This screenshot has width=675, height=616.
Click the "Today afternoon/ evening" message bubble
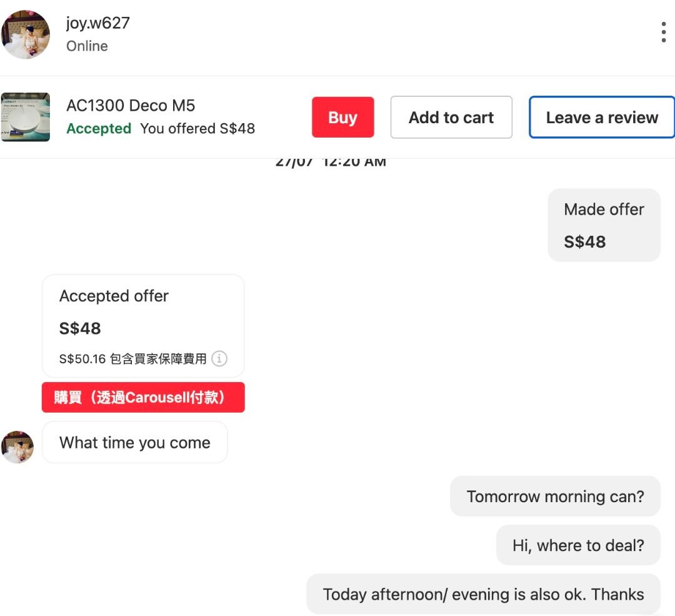(483, 594)
